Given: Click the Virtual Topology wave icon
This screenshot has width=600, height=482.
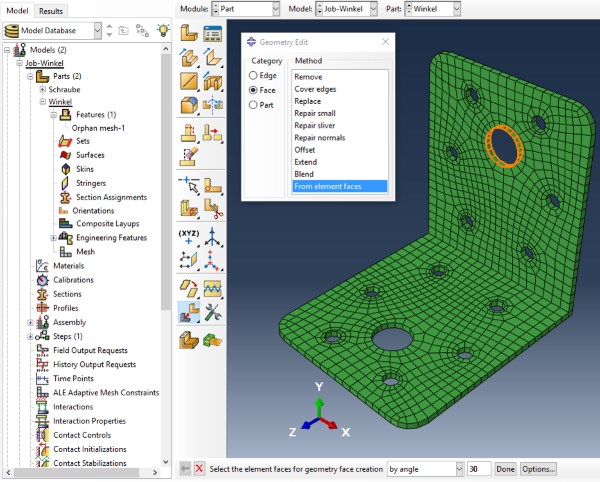Looking at the screenshot, I should pos(213,289).
